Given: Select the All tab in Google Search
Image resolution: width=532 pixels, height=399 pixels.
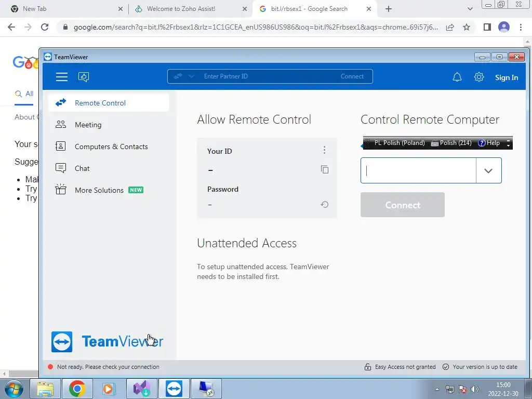Looking at the screenshot, I should [24, 94].
